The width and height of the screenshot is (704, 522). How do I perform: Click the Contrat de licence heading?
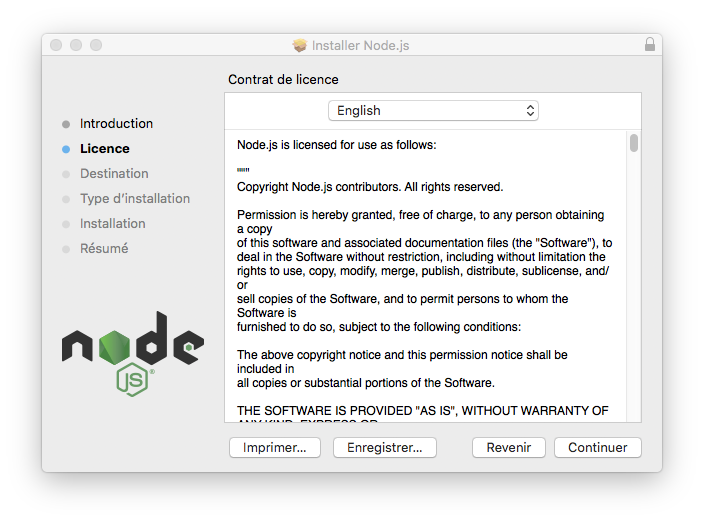tap(283, 79)
